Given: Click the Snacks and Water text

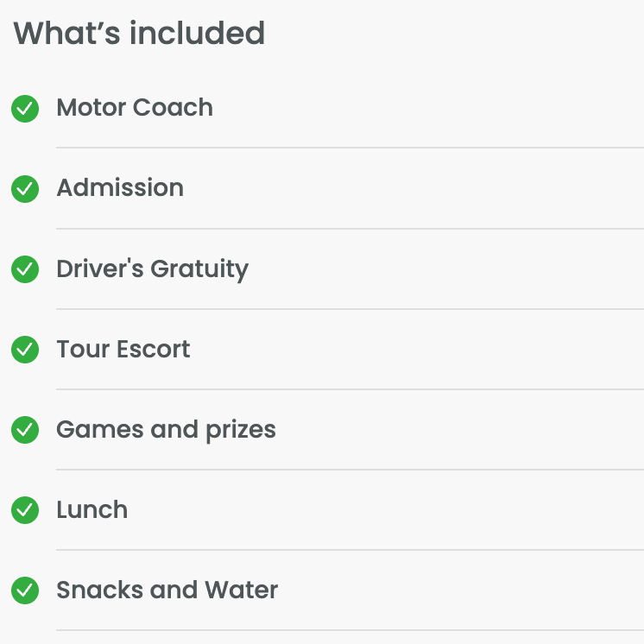Looking at the screenshot, I should 167,590.
